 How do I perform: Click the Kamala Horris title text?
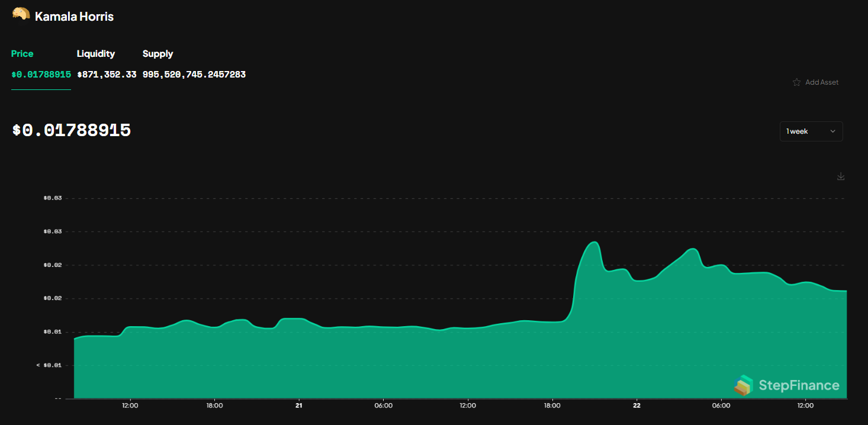(x=74, y=17)
